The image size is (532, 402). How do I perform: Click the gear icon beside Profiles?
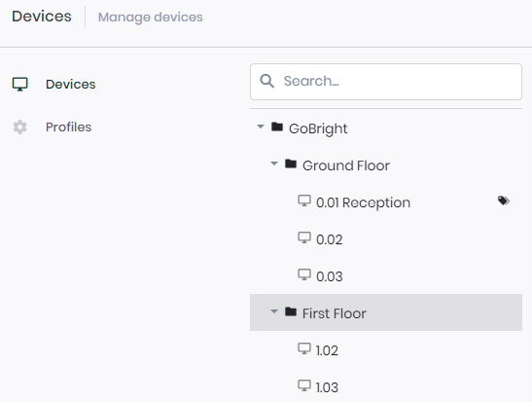pyautogui.click(x=20, y=127)
